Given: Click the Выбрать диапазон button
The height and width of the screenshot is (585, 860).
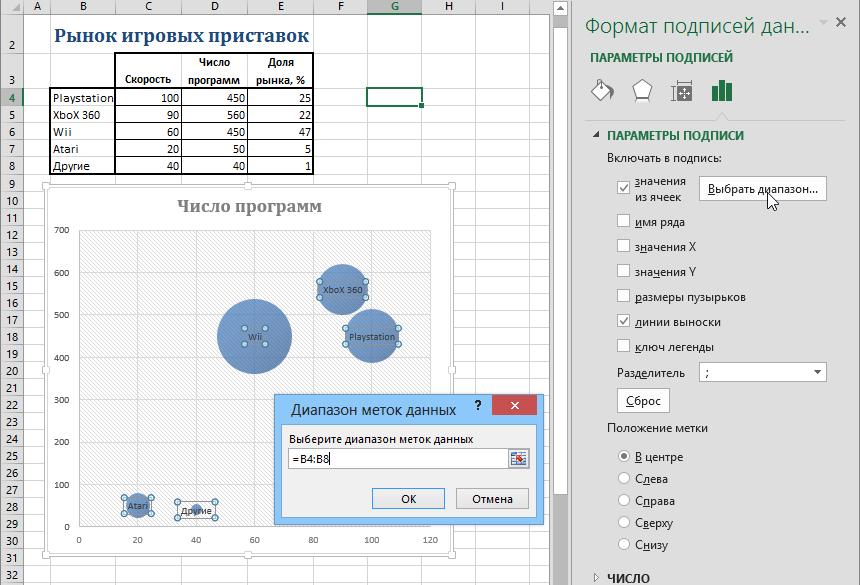Looking at the screenshot, I should pyautogui.click(x=762, y=189).
